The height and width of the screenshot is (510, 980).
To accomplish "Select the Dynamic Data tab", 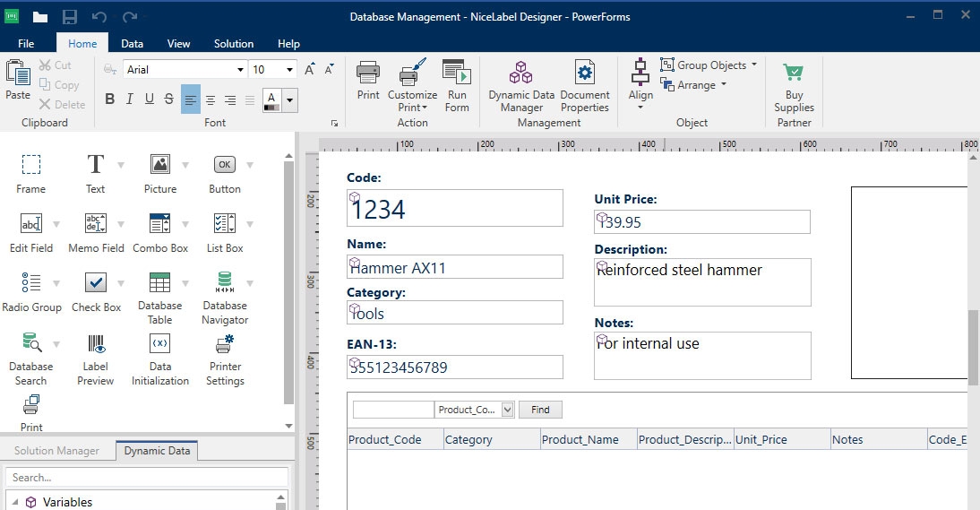I will (157, 451).
